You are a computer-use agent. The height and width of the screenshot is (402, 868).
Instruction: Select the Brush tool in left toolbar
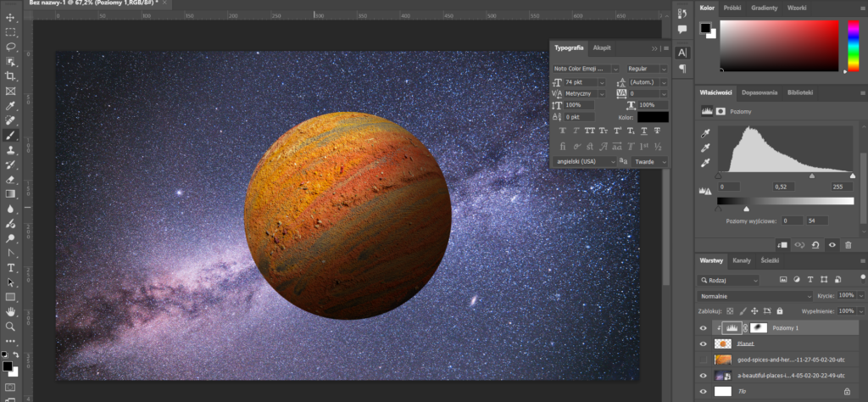[10, 135]
